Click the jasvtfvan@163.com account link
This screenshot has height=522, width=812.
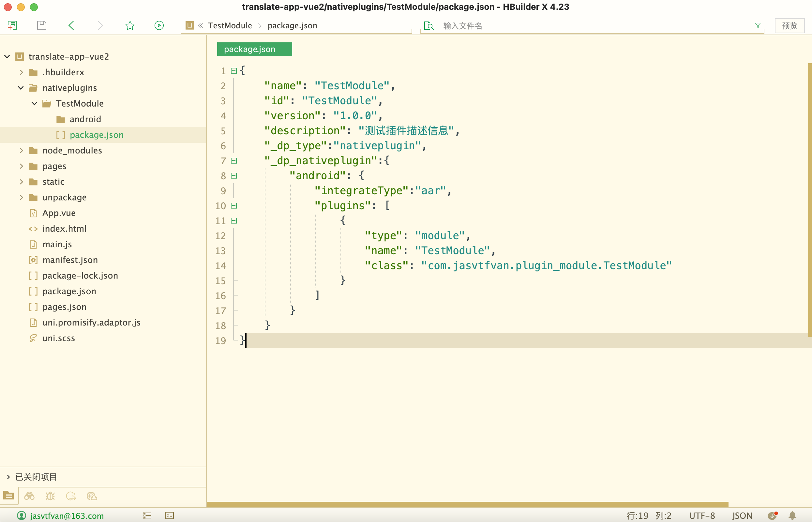pyautogui.click(x=67, y=515)
